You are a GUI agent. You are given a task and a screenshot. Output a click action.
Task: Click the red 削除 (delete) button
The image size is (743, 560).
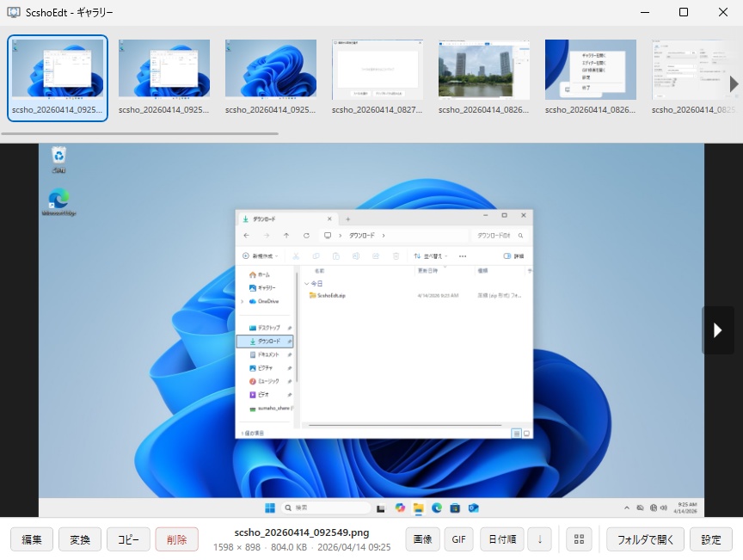[177, 539]
